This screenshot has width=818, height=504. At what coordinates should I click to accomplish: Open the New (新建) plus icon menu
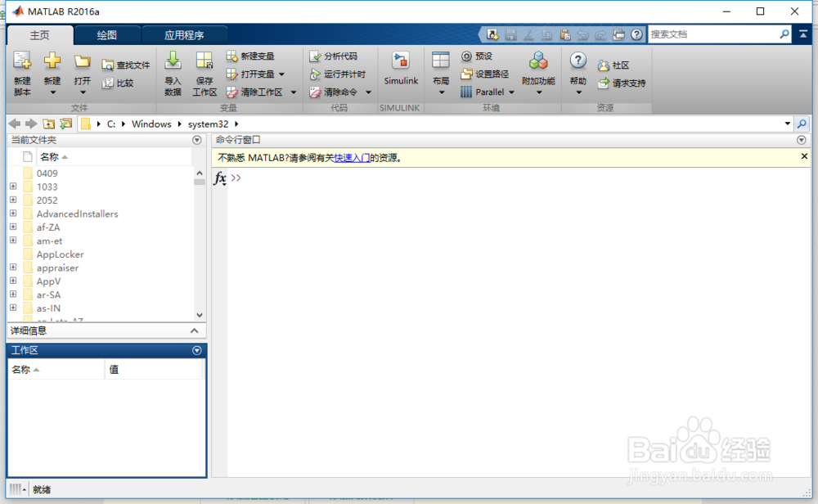click(x=52, y=61)
